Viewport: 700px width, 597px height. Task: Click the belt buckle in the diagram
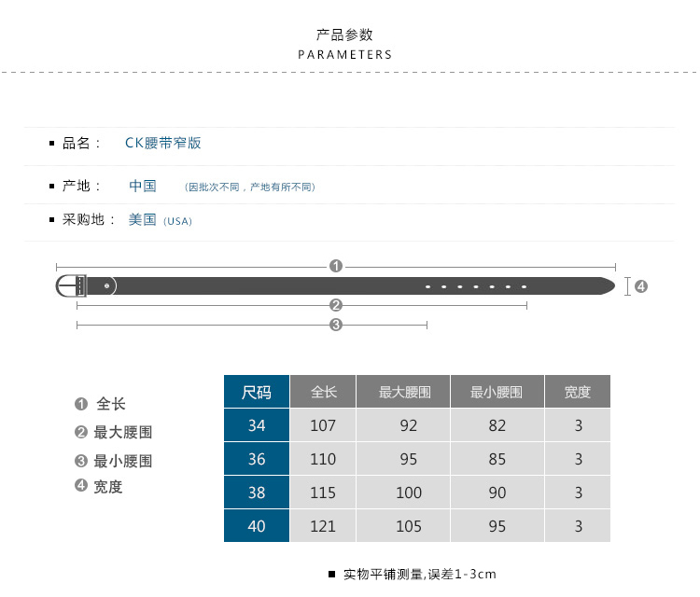72,285
